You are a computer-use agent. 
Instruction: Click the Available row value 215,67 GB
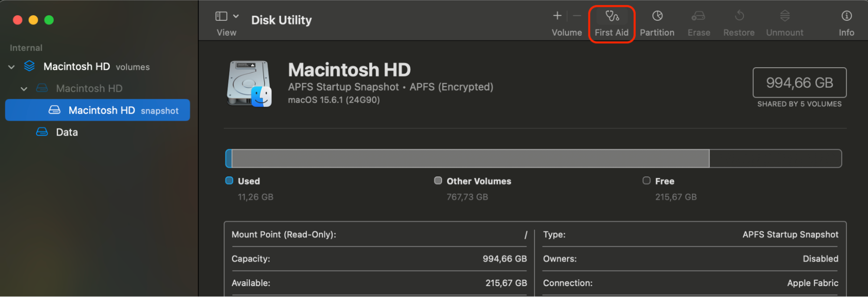click(506, 283)
